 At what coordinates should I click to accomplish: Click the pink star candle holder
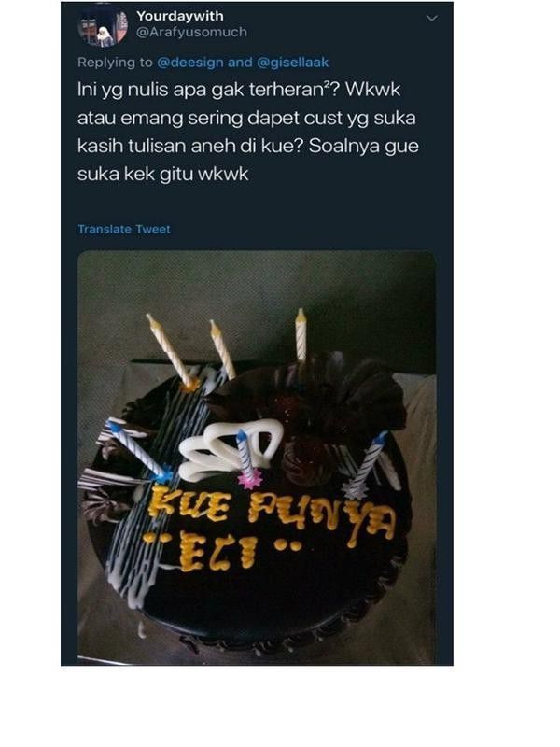[250, 478]
